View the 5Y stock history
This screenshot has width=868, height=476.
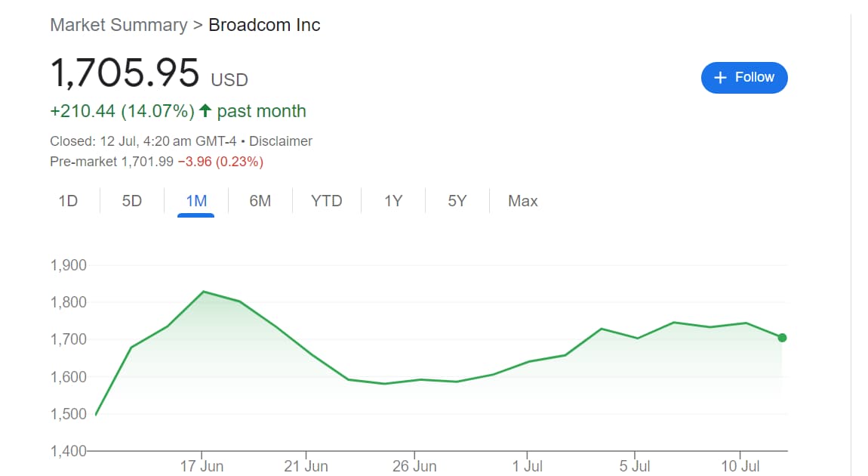[456, 201]
